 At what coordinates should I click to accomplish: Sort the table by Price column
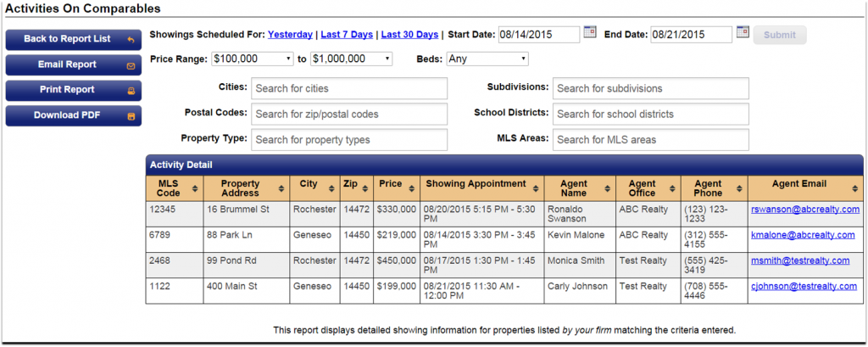coord(411,188)
